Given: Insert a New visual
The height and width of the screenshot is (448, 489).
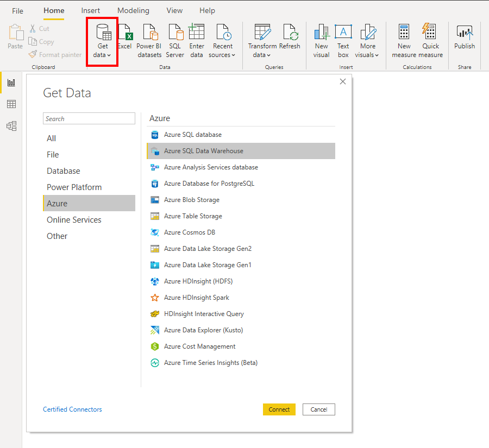Looking at the screenshot, I should coord(322,41).
